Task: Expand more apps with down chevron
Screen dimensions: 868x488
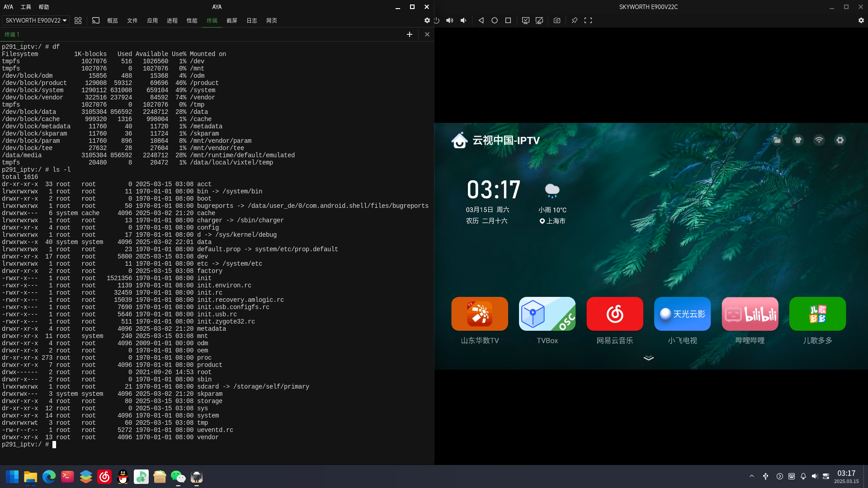Action: [x=649, y=358]
